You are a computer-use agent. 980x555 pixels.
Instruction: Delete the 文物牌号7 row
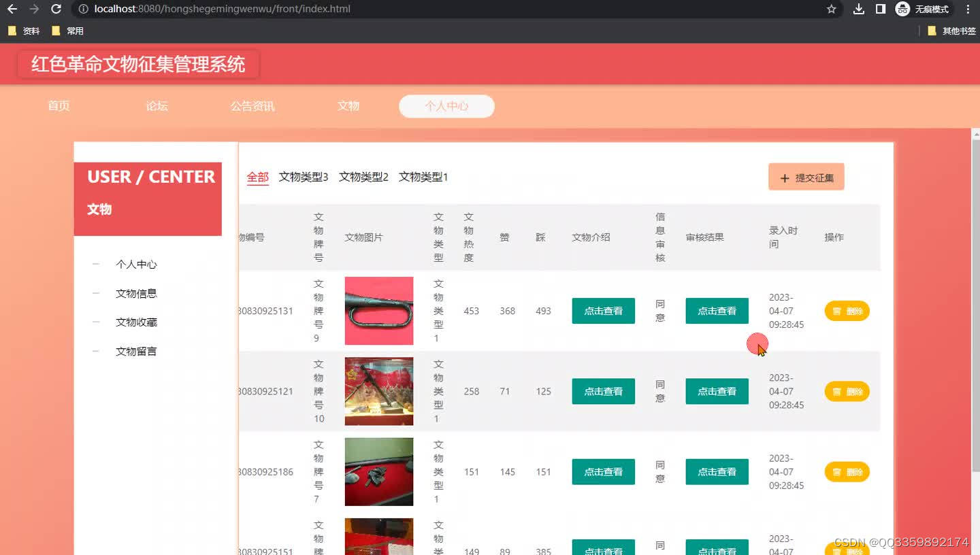(847, 471)
